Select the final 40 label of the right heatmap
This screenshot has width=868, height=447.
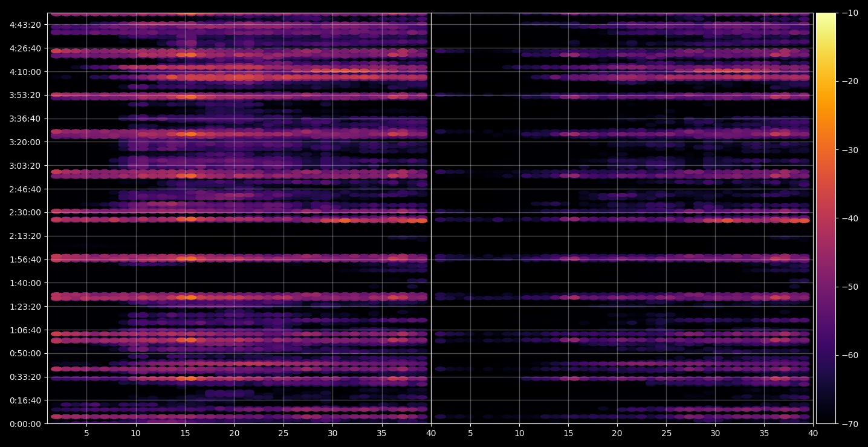[813, 433]
